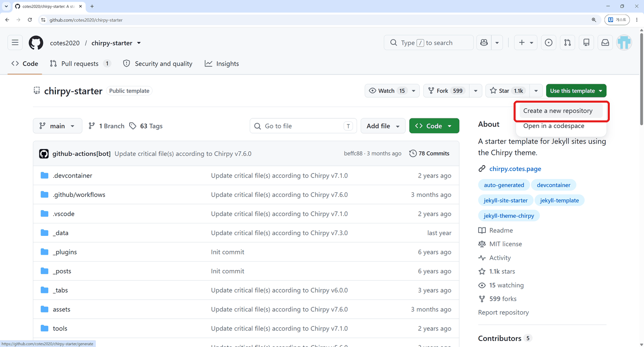
Task: Open commit beffc88 hash link
Action: pyautogui.click(x=353, y=153)
